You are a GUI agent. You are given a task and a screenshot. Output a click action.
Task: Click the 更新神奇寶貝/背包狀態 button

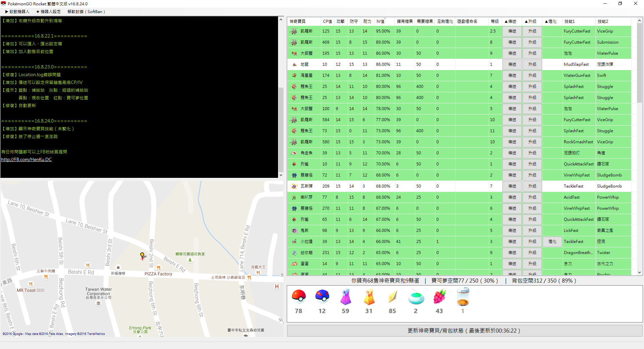[464, 331]
